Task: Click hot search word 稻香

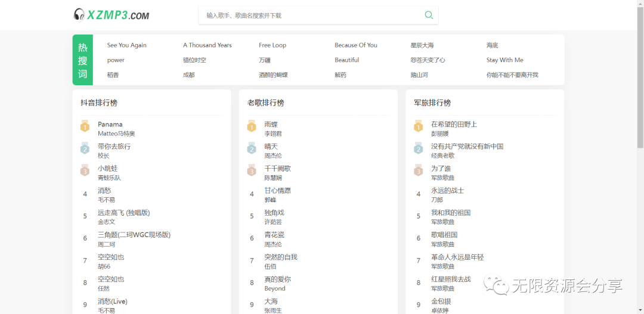Action: [x=113, y=74]
